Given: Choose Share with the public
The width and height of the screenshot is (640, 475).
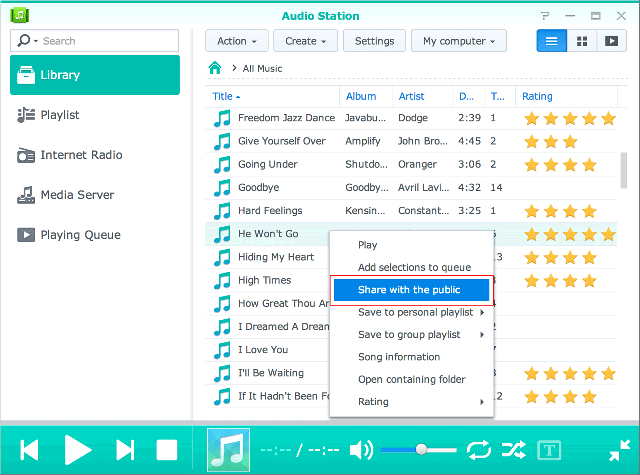Looking at the screenshot, I should tap(411, 290).
